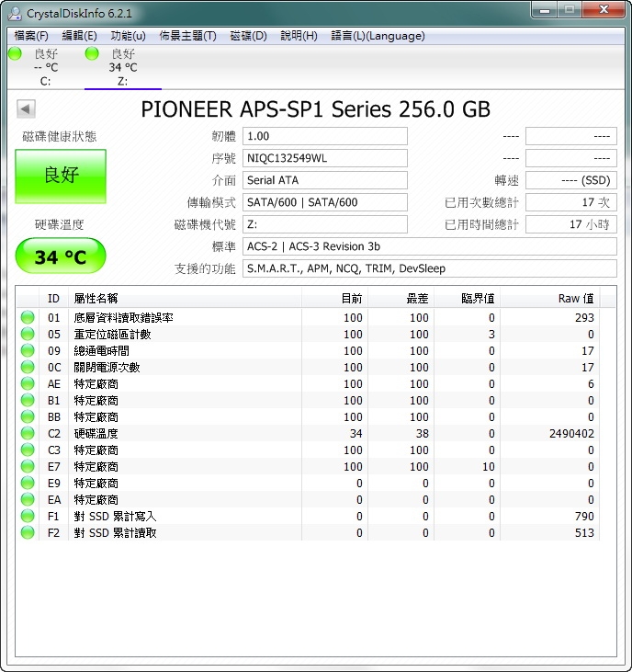Click the 34 °C temperature button

[61, 256]
